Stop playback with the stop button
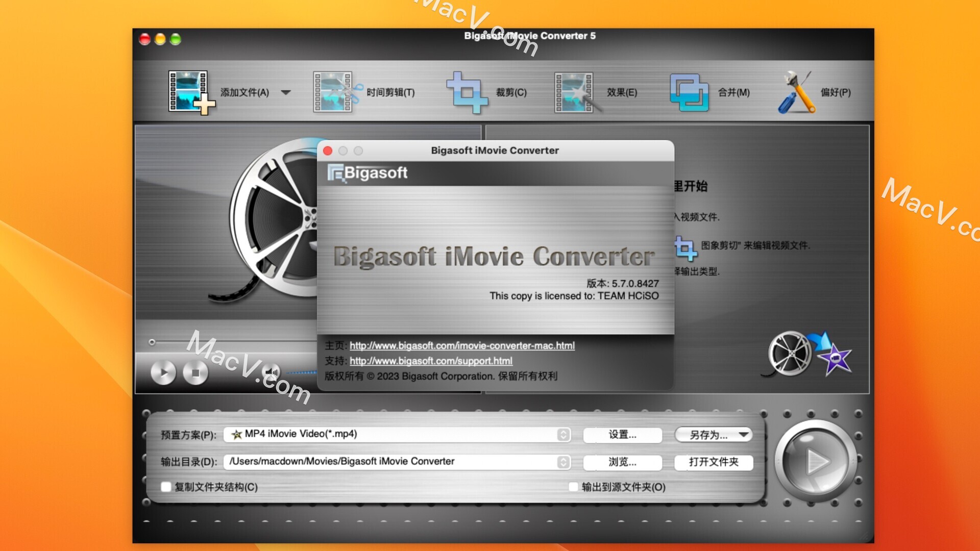 (x=195, y=372)
